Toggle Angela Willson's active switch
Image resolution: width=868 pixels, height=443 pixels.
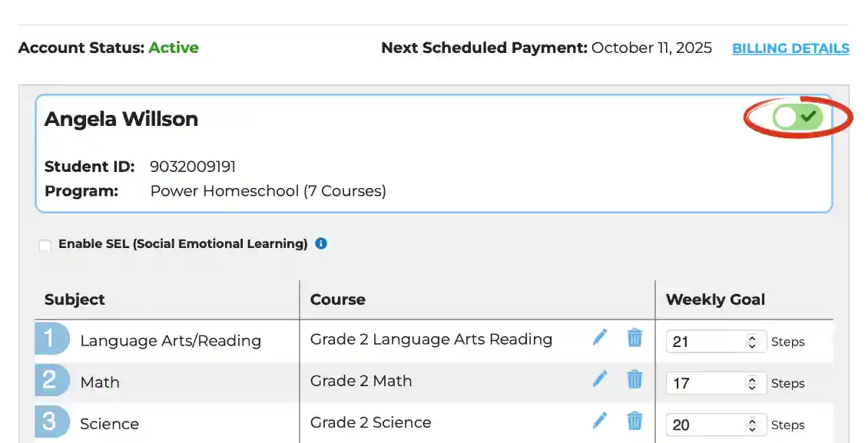click(x=797, y=117)
